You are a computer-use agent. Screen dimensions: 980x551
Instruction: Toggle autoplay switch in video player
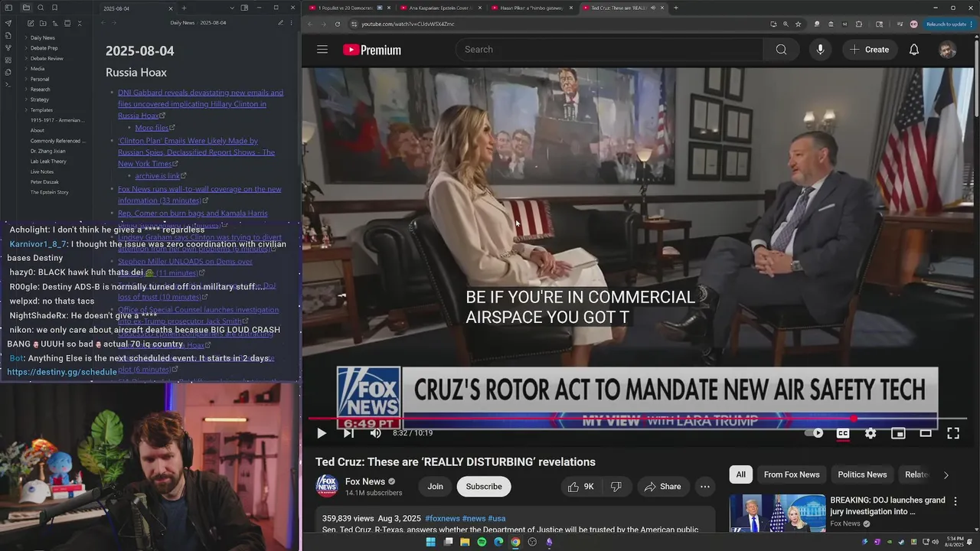(x=814, y=433)
